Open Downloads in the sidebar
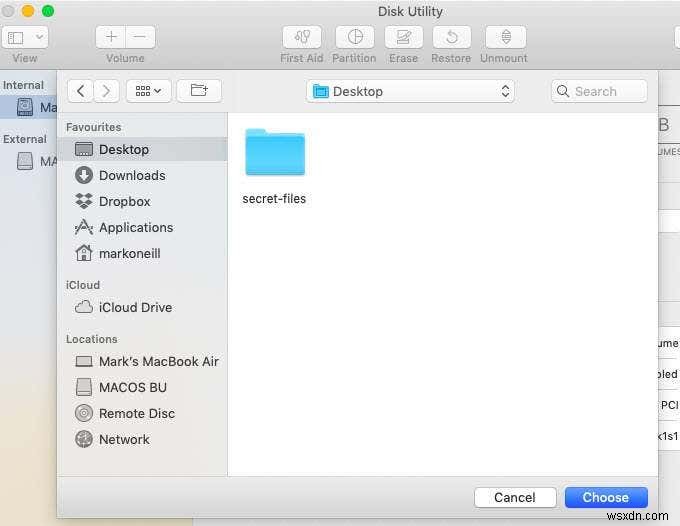The height and width of the screenshot is (526, 680). [x=142, y=176]
